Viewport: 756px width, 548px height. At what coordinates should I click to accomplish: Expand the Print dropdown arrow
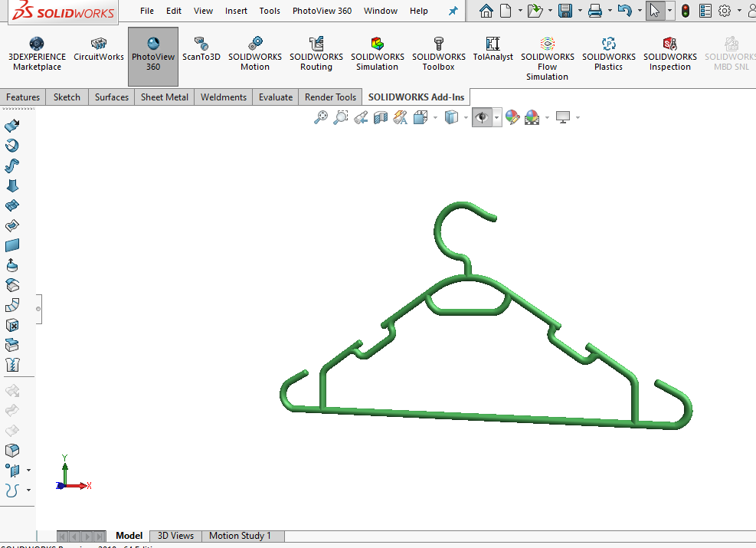(x=610, y=11)
